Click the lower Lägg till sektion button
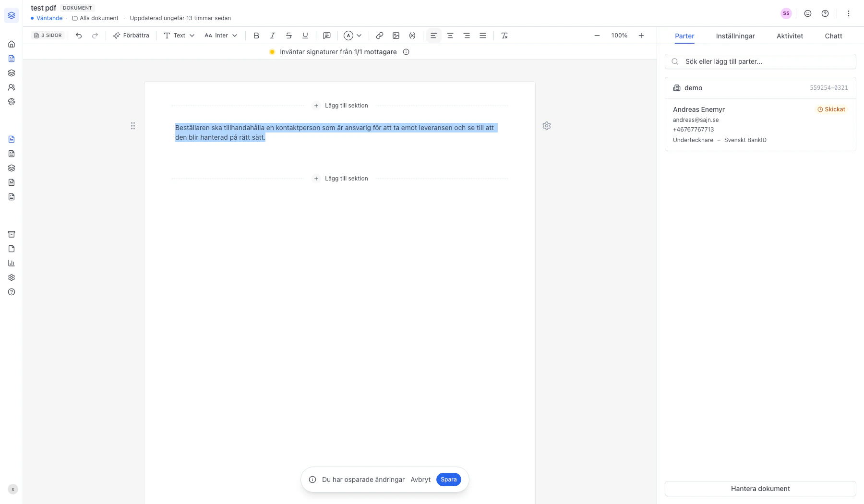This screenshot has height=504, width=864. (x=340, y=179)
